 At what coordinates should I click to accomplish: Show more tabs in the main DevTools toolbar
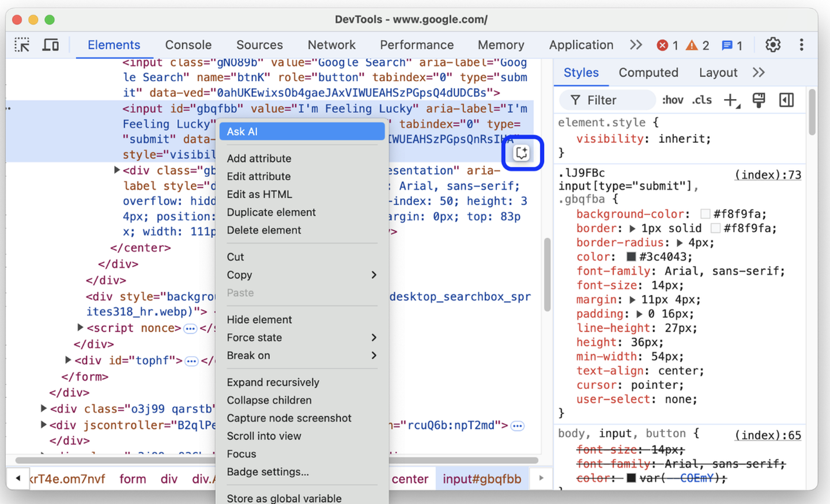(636, 45)
